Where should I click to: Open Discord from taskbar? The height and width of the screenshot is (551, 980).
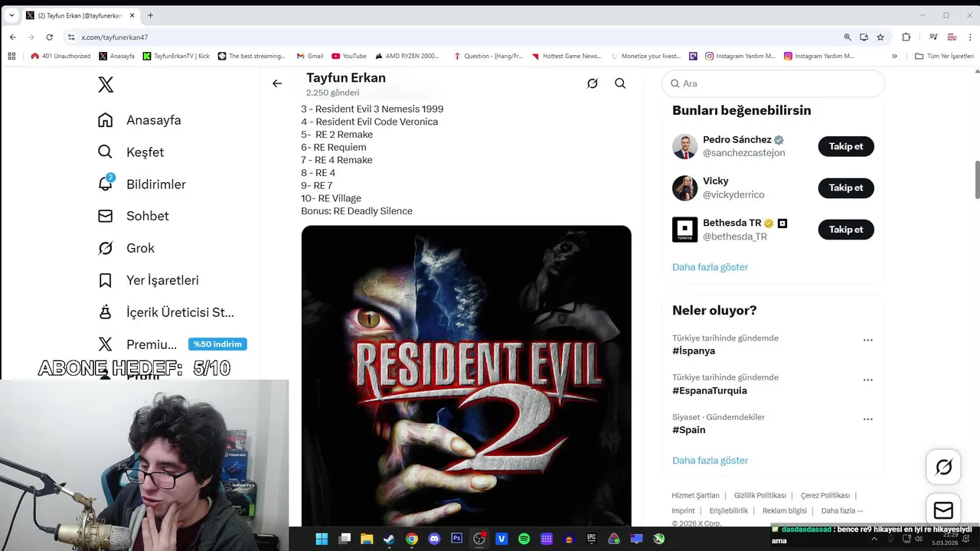[x=434, y=539]
